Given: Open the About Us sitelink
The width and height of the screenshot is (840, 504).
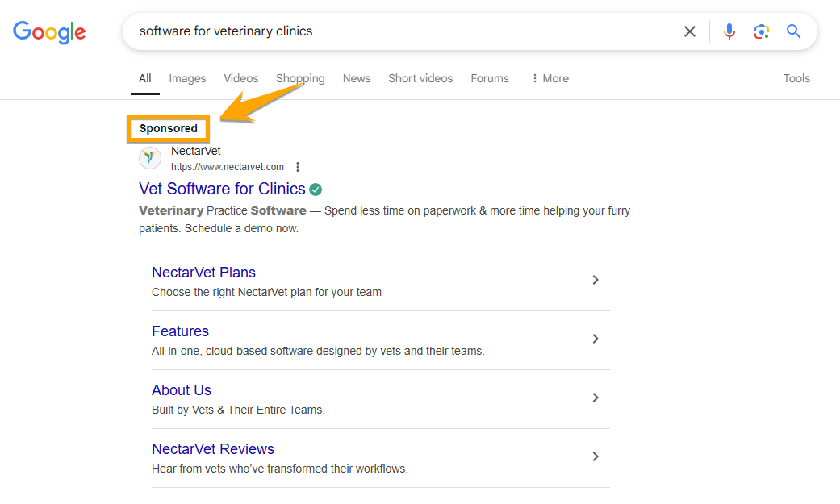Looking at the screenshot, I should pos(182,390).
